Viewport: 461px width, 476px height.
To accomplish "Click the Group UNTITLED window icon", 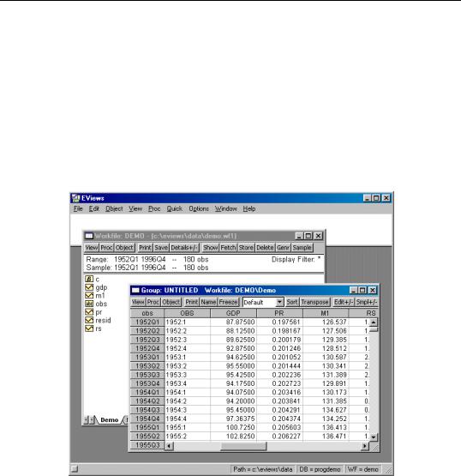I will [x=135, y=290].
